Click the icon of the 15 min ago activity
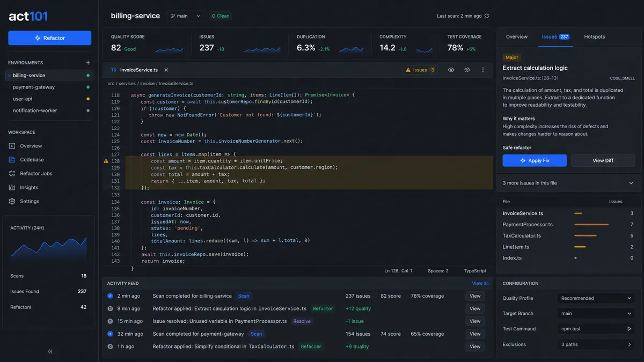 coord(110,321)
